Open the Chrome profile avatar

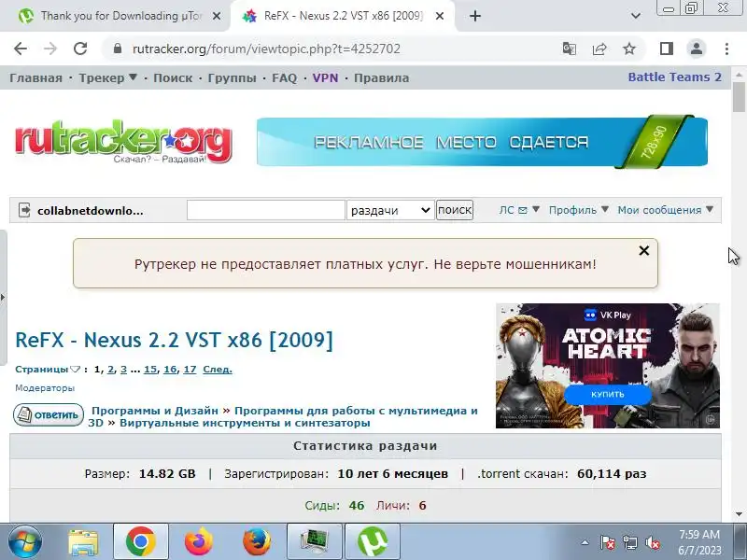point(696,49)
